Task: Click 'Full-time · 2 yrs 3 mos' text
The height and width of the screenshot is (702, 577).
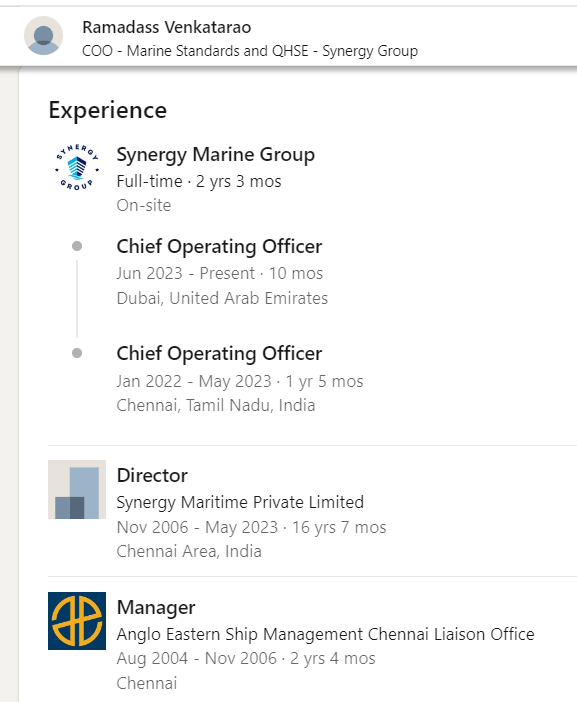Action: pos(199,181)
